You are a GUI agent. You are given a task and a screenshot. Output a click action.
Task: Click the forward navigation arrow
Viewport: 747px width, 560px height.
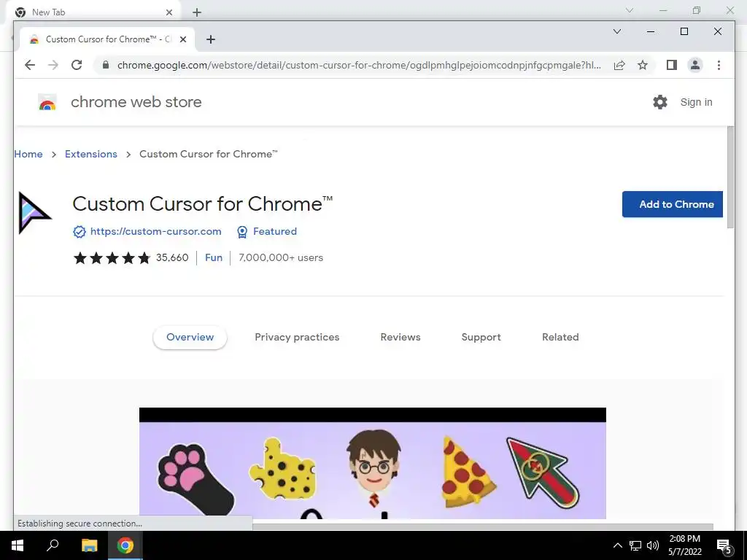[x=53, y=65]
